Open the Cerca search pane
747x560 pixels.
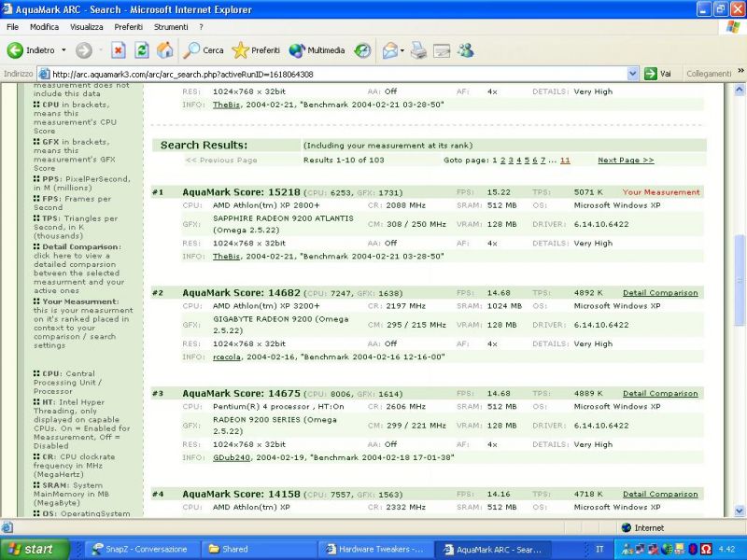click(x=204, y=50)
